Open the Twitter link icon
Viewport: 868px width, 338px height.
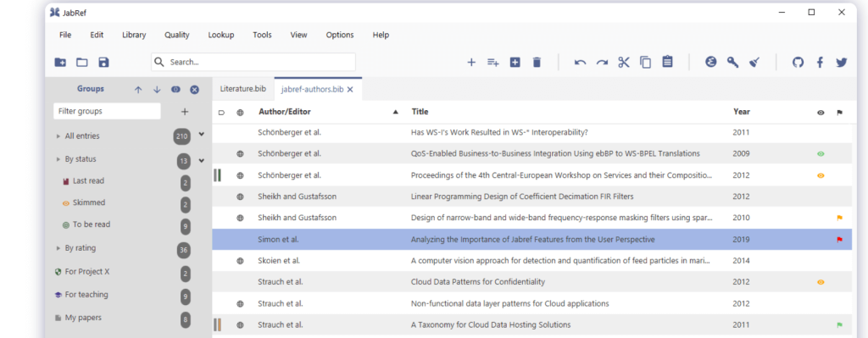(x=842, y=63)
